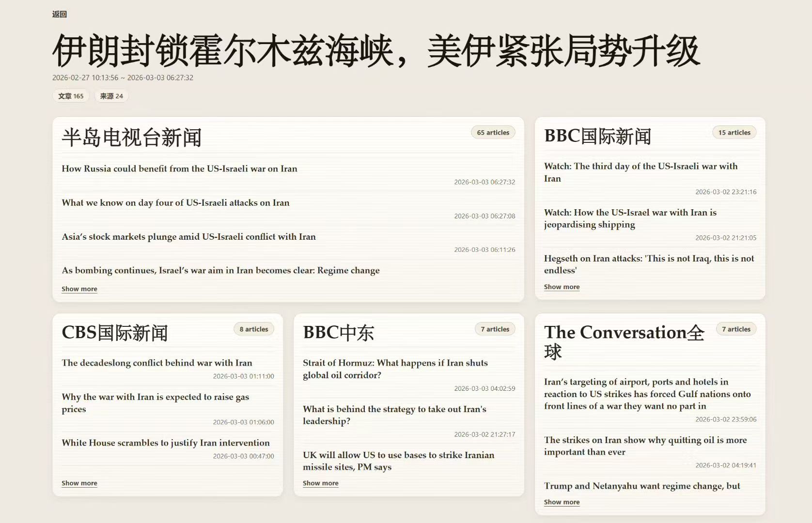Click timestamp 2026-03-02 23:59:06
The height and width of the screenshot is (523, 812).
(x=726, y=419)
